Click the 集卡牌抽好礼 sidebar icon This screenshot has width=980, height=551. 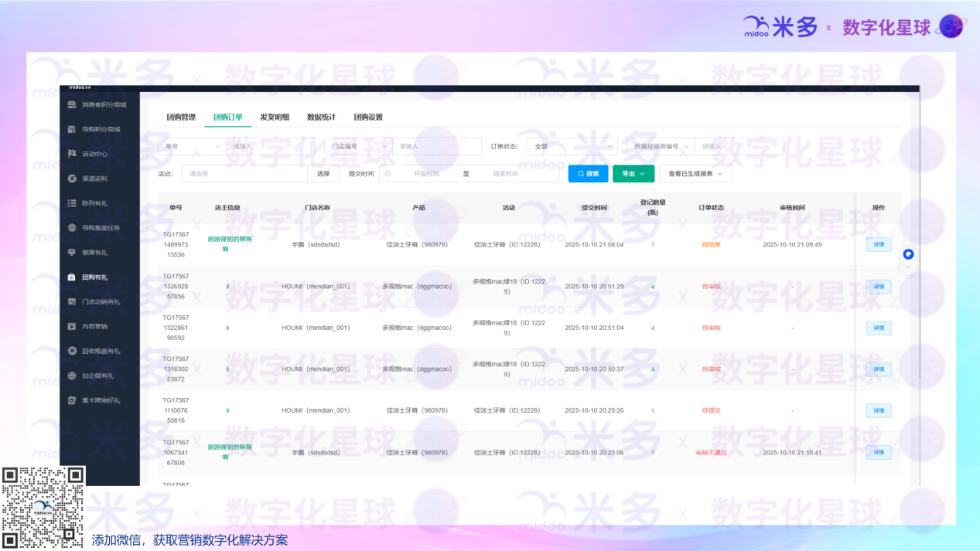(x=72, y=400)
